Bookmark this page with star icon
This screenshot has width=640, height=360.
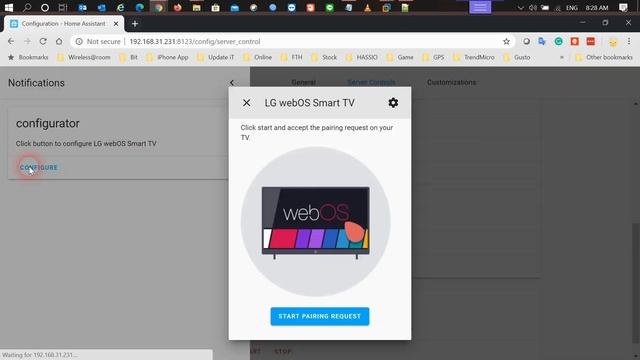[x=506, y=41]
